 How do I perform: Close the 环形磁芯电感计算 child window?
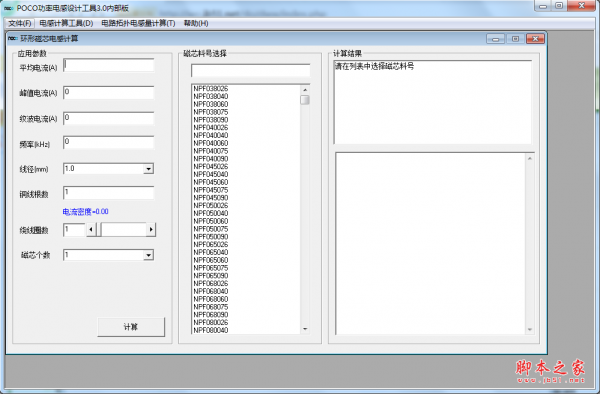(535, 39)
